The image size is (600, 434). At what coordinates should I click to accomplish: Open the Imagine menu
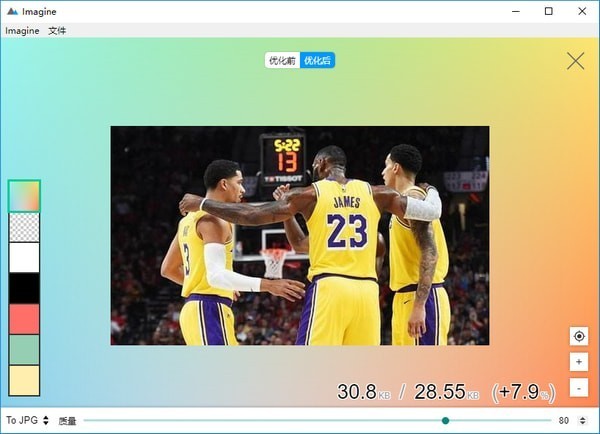[22, 31]
